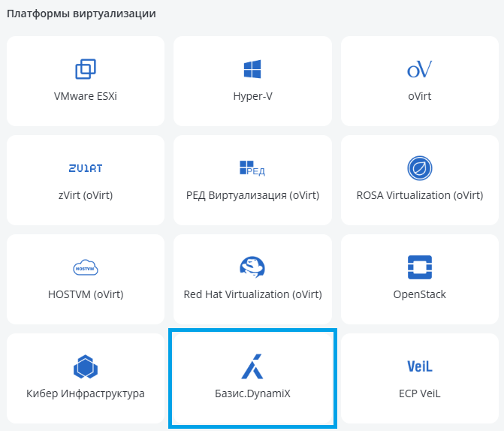This screenshot has height=431, width=504.
Task: Click the РЕД Виртуализация logo icon
Action: (252, 168)
